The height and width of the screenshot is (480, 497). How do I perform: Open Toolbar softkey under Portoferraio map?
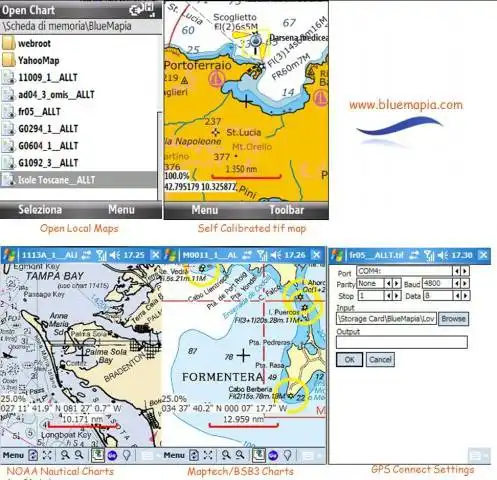(287, 210)
